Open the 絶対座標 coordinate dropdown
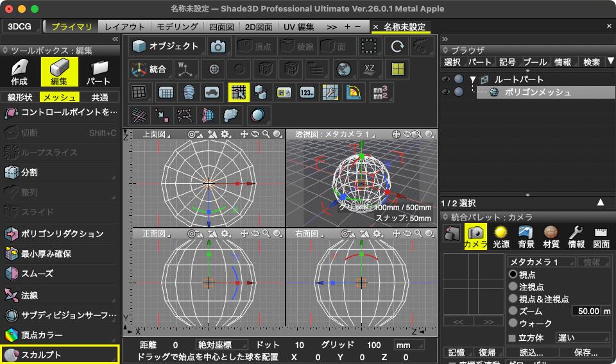Screen dimensions: 616x364 coord(223,345)
